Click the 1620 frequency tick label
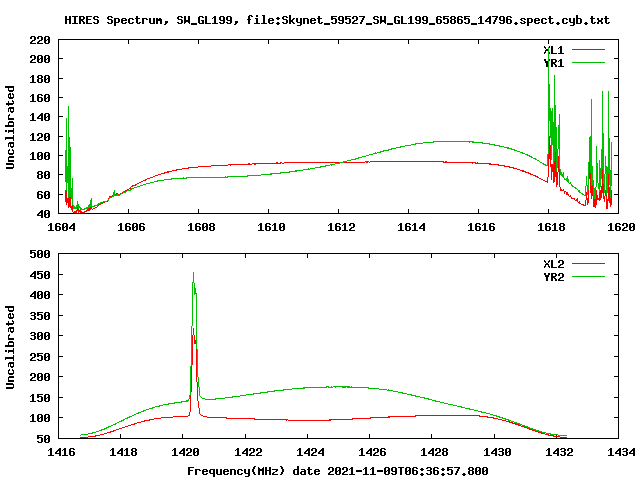640x480 pixels. pos(621,227)
